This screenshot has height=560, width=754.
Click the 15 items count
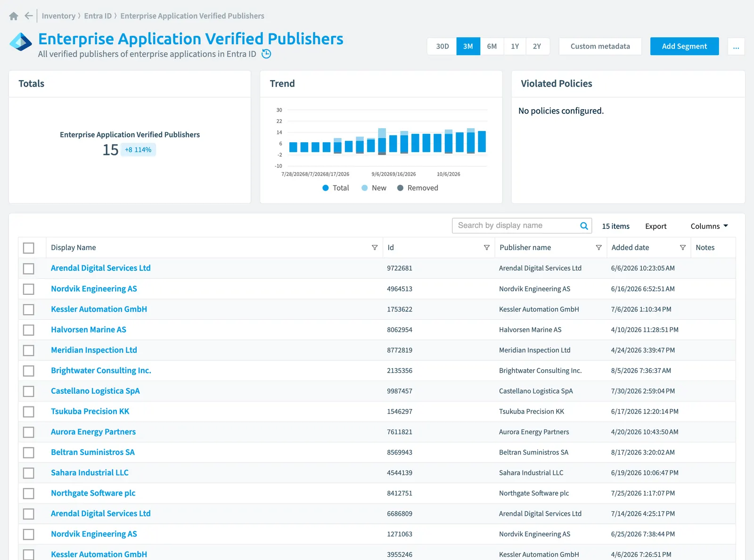pos(615,226)
